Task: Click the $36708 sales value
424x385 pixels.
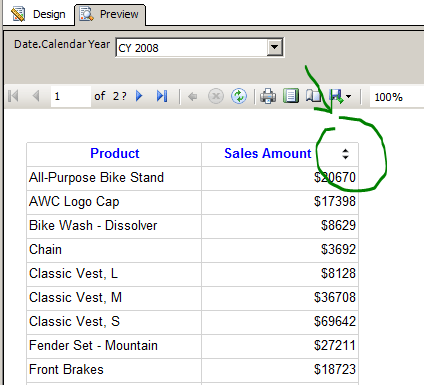Action: [335, 297]
